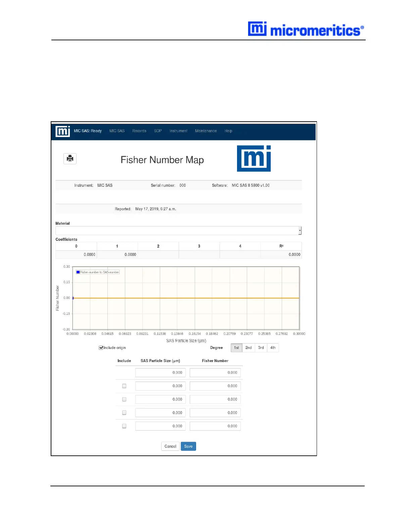Check the Include box in fifth data row
The height and width of the screenshot is (532, 411).
[x=124, y=426]
